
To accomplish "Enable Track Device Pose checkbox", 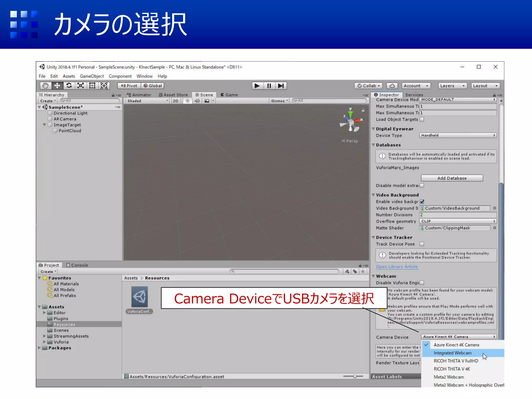I will [x=422, y=244].
